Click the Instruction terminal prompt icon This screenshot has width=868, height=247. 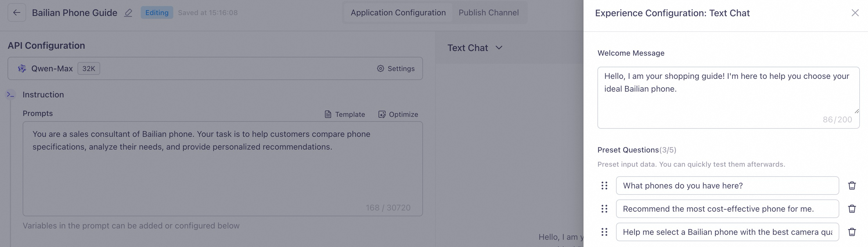tap(10, 95)
